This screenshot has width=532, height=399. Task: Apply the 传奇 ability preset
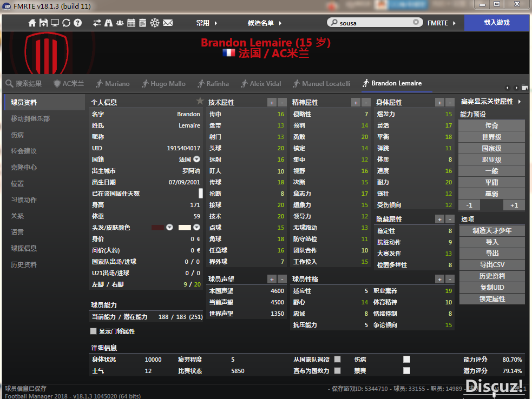click(x=491, y=125)
